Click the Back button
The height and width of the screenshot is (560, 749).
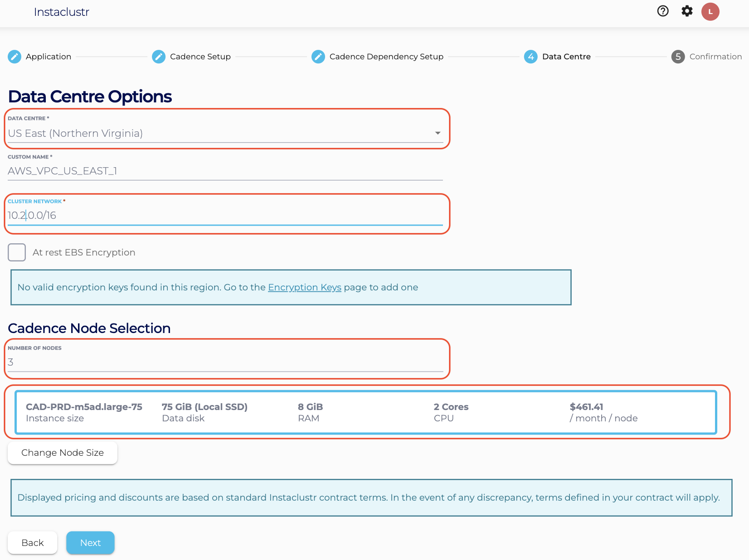33,543
